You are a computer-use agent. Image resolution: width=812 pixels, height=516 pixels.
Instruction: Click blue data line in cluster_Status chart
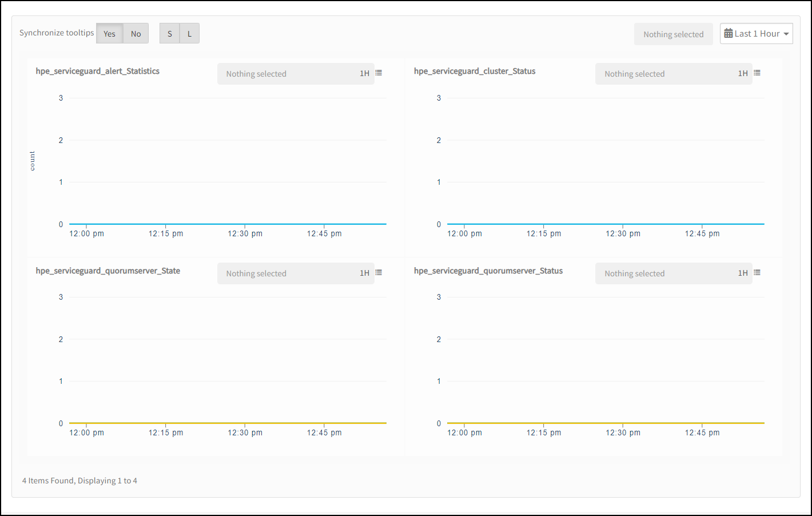click(606, 224)
